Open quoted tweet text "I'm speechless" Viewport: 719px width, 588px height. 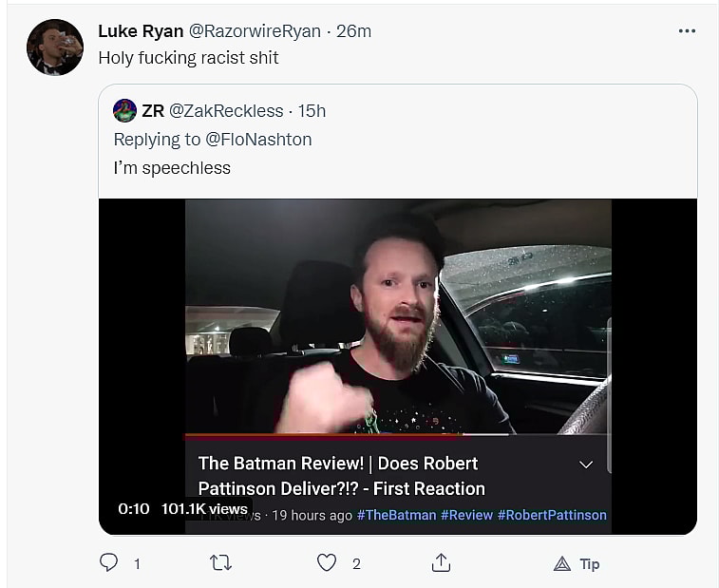pos(172,168)
